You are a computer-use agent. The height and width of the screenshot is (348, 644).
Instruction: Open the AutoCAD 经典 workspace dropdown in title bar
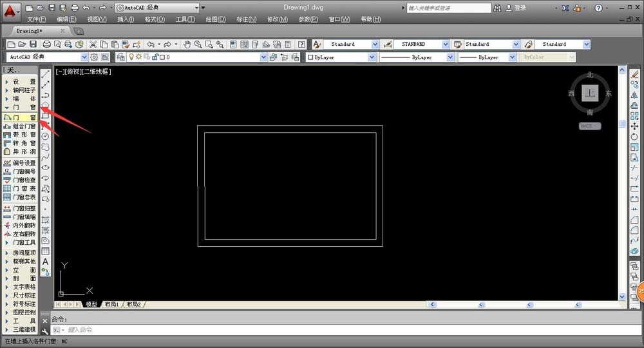click(x=196, y=8)
